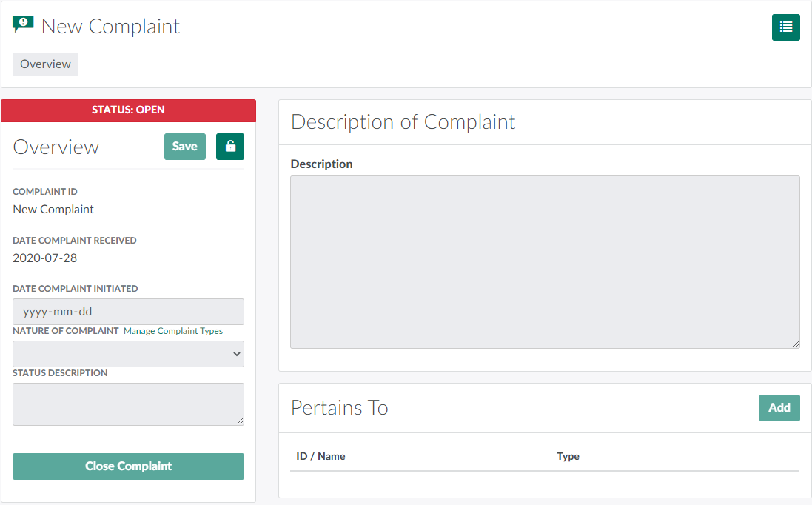Open the Overview tab
The image size is (812, 505).
[45, 64]
